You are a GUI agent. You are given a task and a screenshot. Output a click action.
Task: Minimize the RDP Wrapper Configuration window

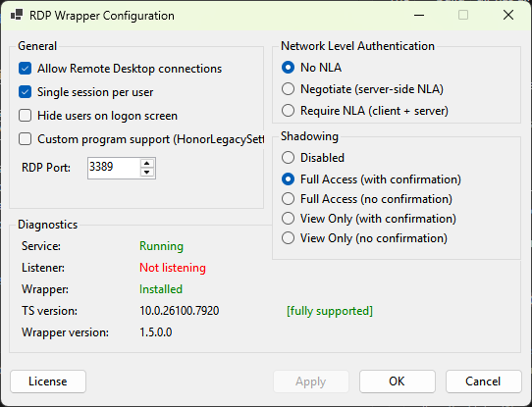[x=419, y=16]
